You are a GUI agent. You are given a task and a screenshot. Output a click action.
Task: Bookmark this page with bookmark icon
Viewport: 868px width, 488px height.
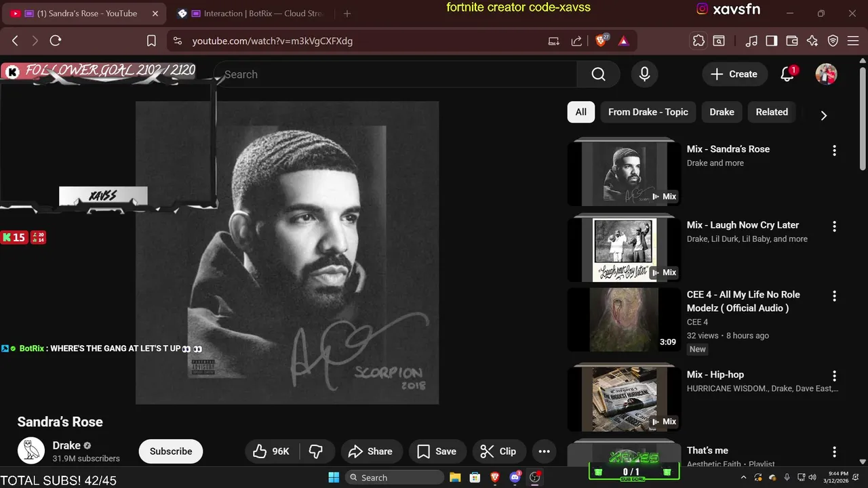click(x=151, y=41)
